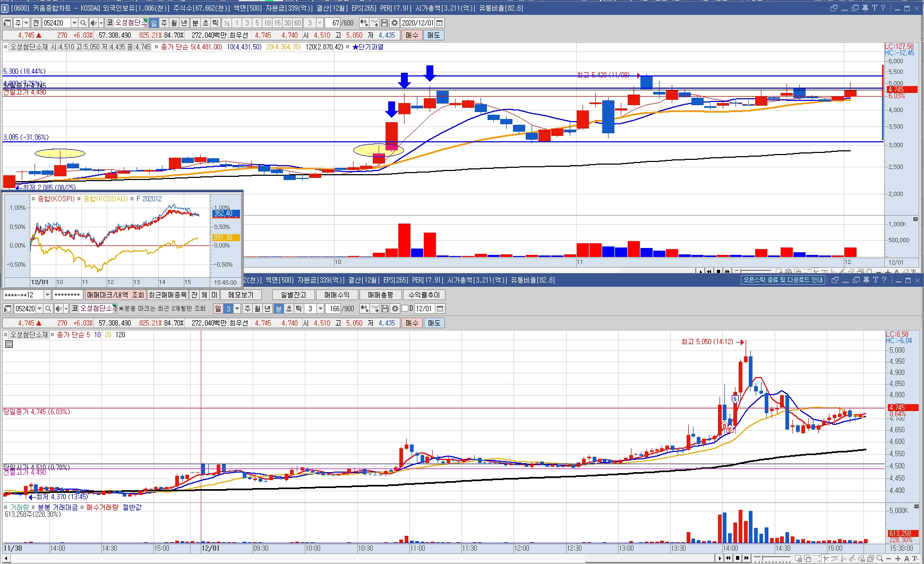Image resolution: width=924 pixels, height=564 pixels.
Task: Open the 매매총평 tab
Action: (x=380, y=295)
